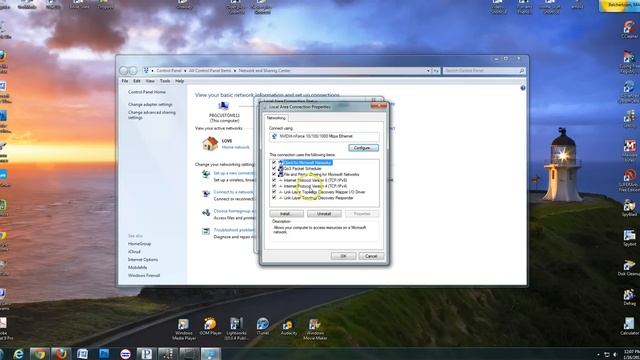Viewport: 640px width, 360px height.
Task: Click the Set up a new connection icon
Action: [206, 174]
